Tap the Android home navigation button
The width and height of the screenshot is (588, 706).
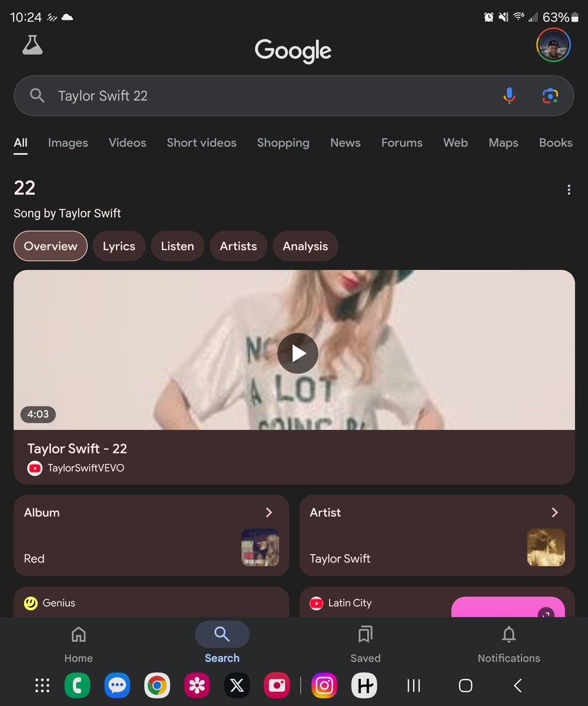(x=466, y=685)
